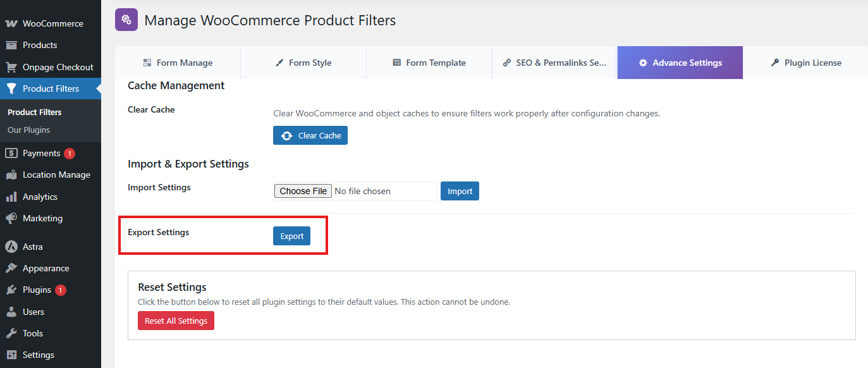Screen dimensions: 868x368
Task: Click the Appearance paintbrush icon
Action: pos(11,268)
